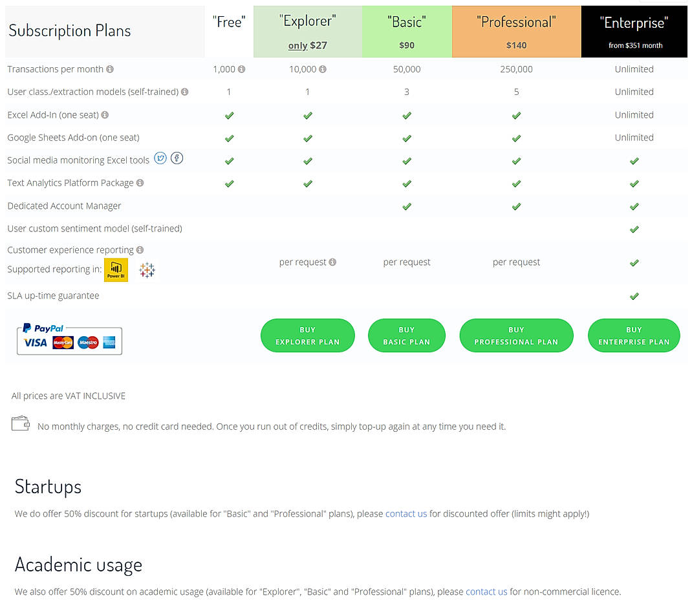This screenshot has height=616, width=692.
Task: Click the green checkmark for Enterprise SLA up-time guarantee
Action: point(634,296)
